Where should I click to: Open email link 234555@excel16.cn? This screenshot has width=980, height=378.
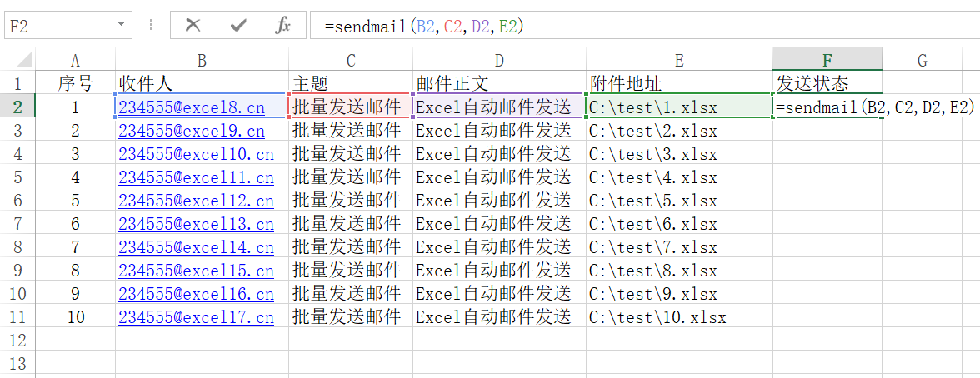click(x=197, y=294)
